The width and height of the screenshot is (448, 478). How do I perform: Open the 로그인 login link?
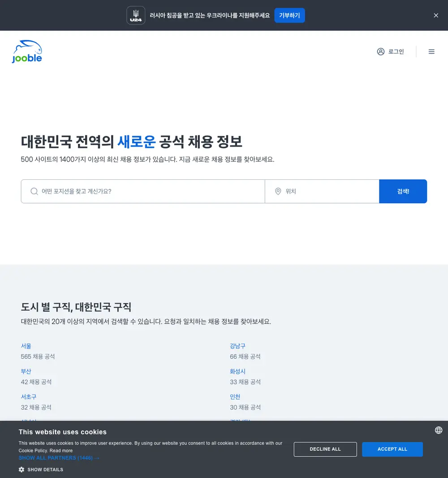click(396, 52)
